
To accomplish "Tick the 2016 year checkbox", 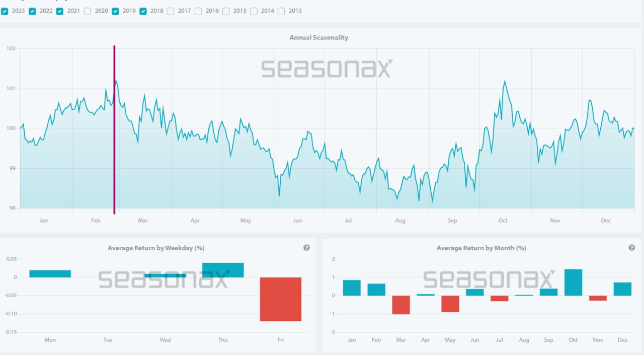I will (x=198, y=11).
